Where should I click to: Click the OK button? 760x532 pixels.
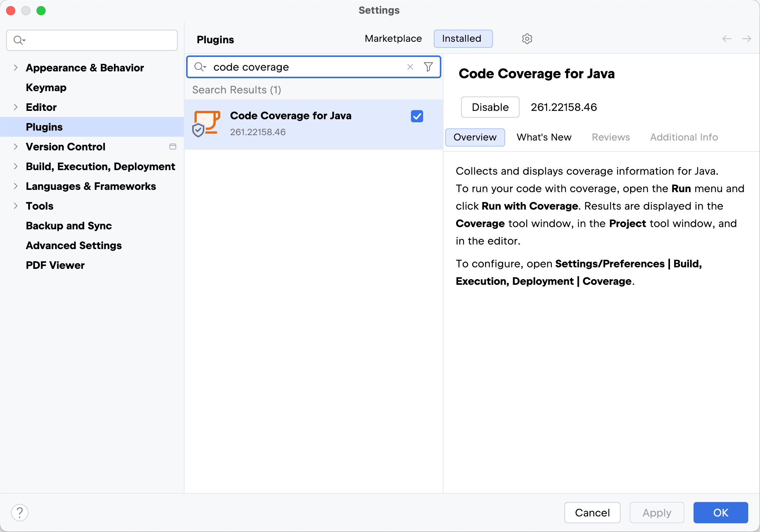(x=720, y=512)
